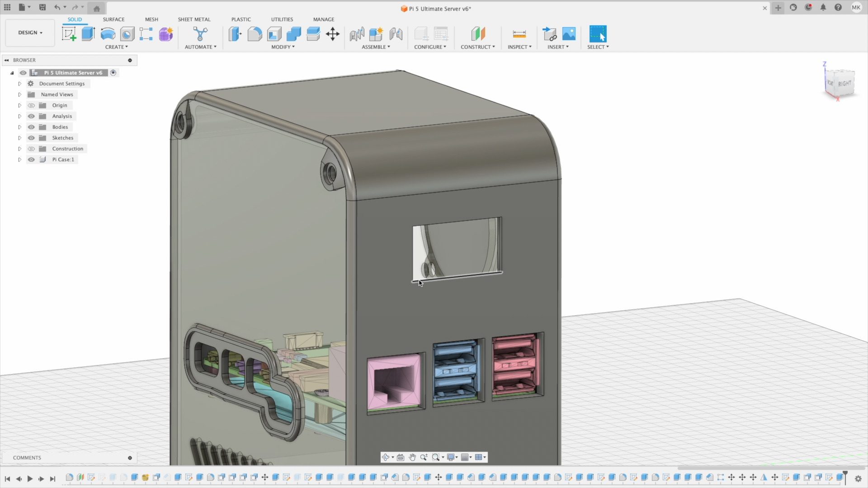The image size is (868, 488).
Task: Show the hidden Origin folder
Action: pyautogui.click(x=31, y=105)
